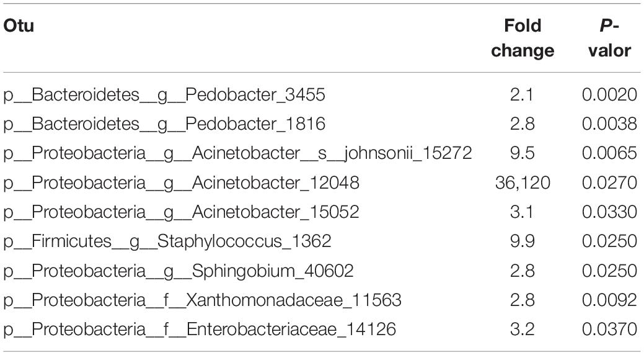644x355 pixels.
Task: Click the fold change value 3.2
Action: [x=523, y=330]
